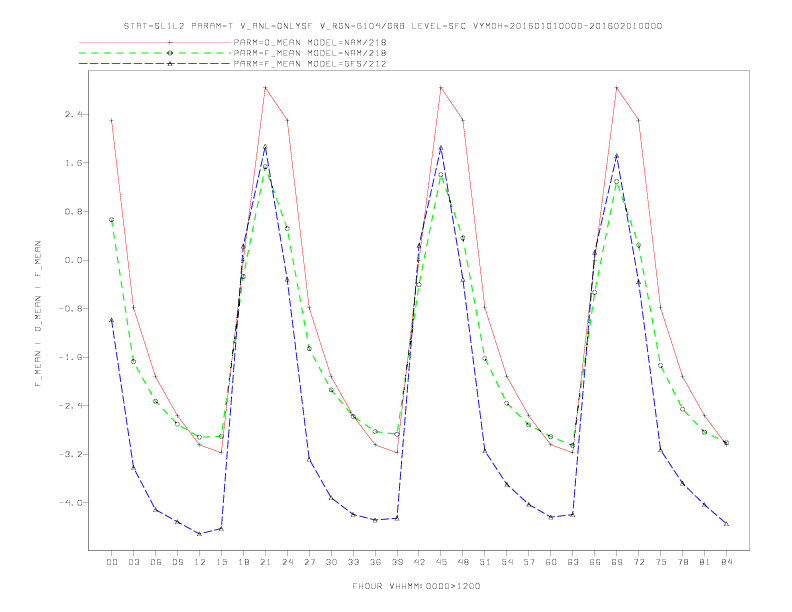Screen dimensions: 792x612
Task: Click x-axis tick label 12
Action: [200, 562]
